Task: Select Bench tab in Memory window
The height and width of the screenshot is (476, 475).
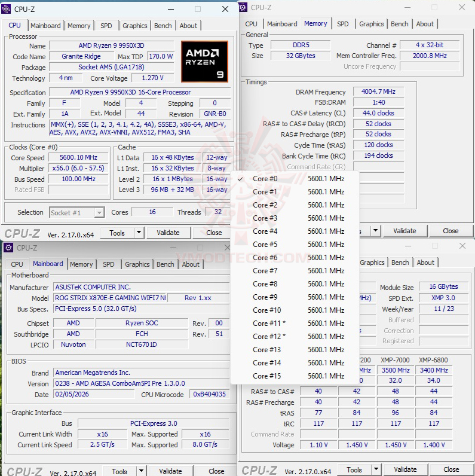Action: tap(400, 24)
